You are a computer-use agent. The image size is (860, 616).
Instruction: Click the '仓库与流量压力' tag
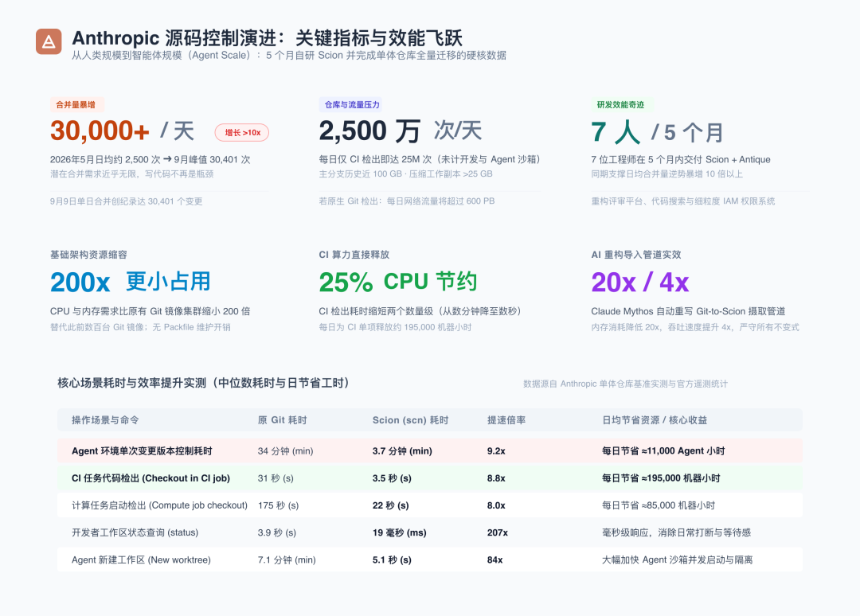click(x=352, y=105)
